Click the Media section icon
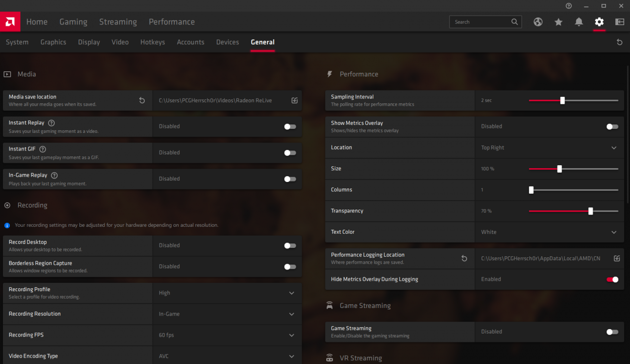 click(x=7, y=74)
